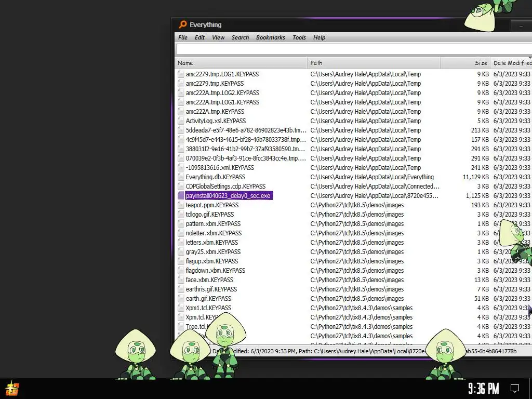
Task: Select file icon of flagdown.xbm.KEYPASS
Action: click(181, 270)
